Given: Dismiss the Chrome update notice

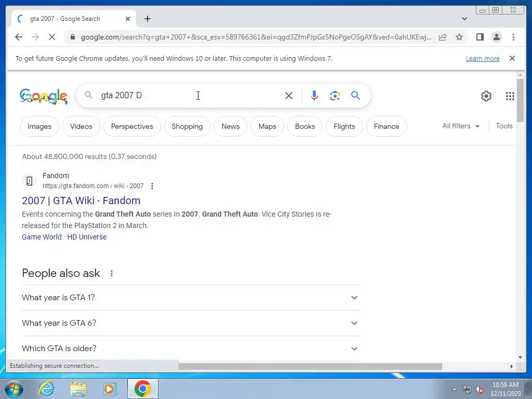Looking at the screenshot, I should coord(512,58).
